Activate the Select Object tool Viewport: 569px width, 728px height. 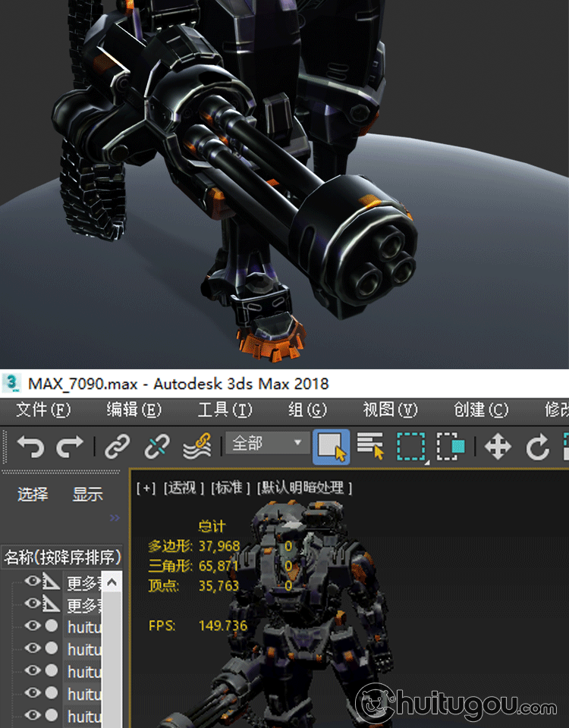332,447
